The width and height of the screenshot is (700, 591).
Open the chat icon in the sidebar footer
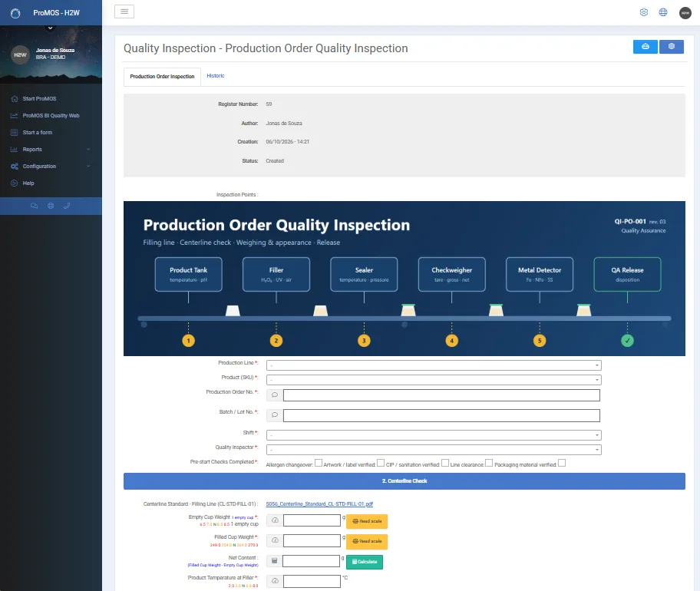point(34,206)
